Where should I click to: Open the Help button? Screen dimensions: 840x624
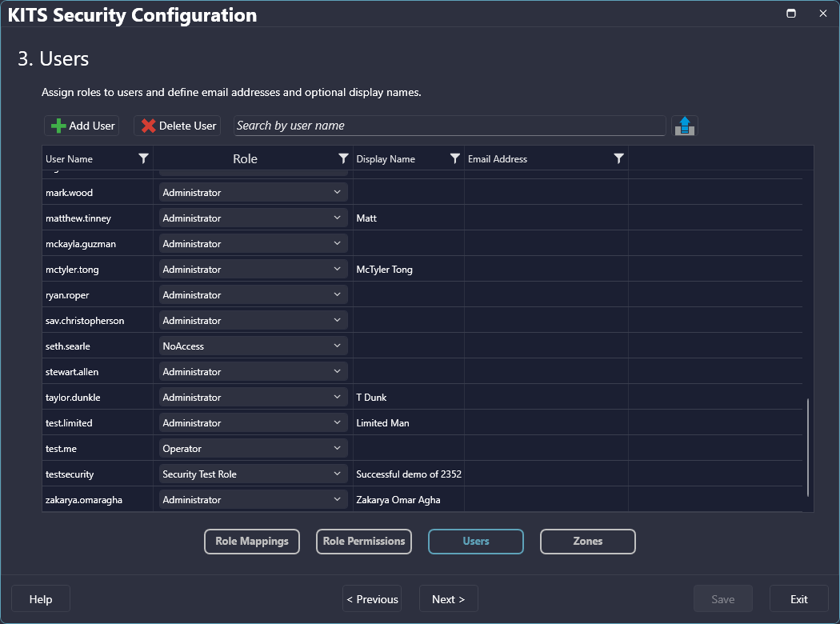pyautogui.click(x=41, y=599)
